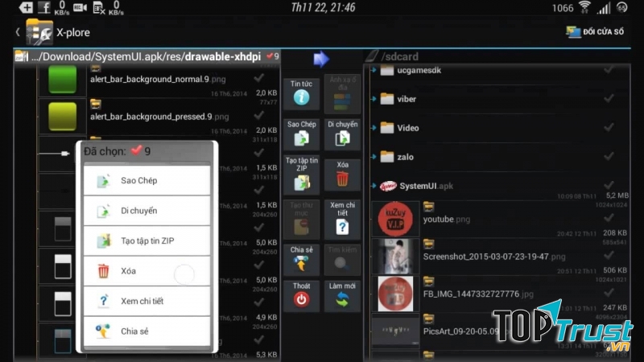Click PicsArt_09-20-05 thumbnail
This screenshot has width=644, height=362.
coord(395,331)
